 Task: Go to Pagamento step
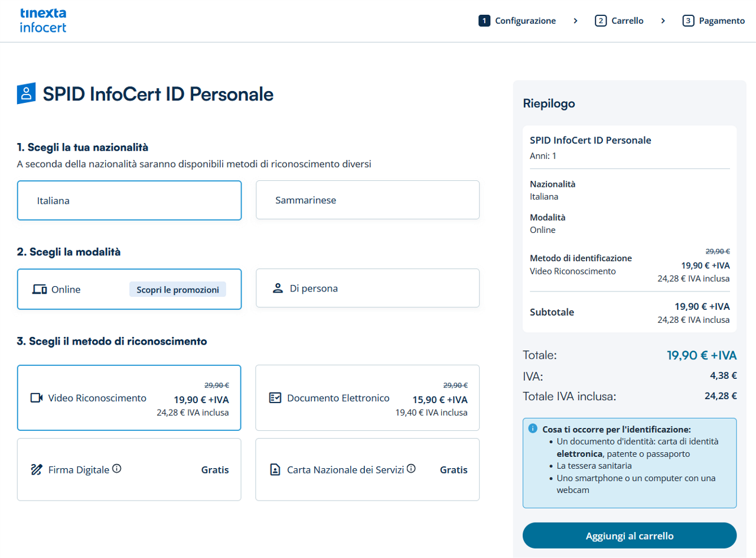click(713, 21)
